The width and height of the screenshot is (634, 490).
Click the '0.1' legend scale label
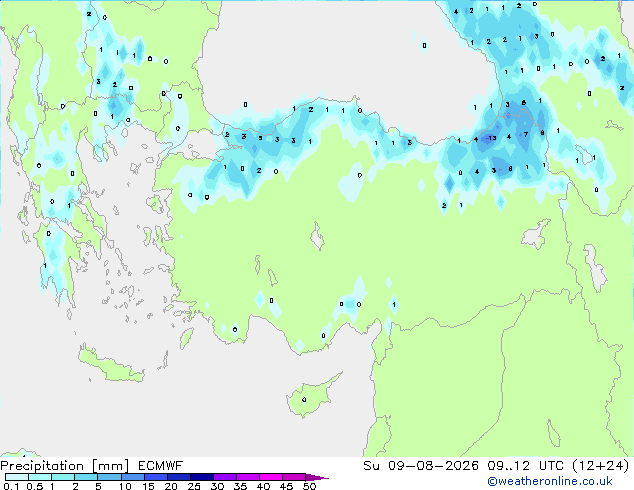click(11, 486)
